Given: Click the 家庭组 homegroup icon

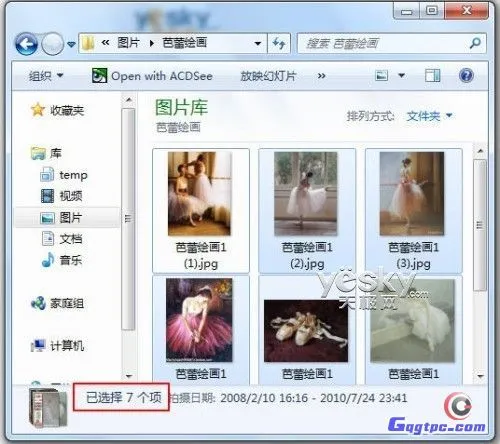Looking at the screenshot, I should pos(38,303).
